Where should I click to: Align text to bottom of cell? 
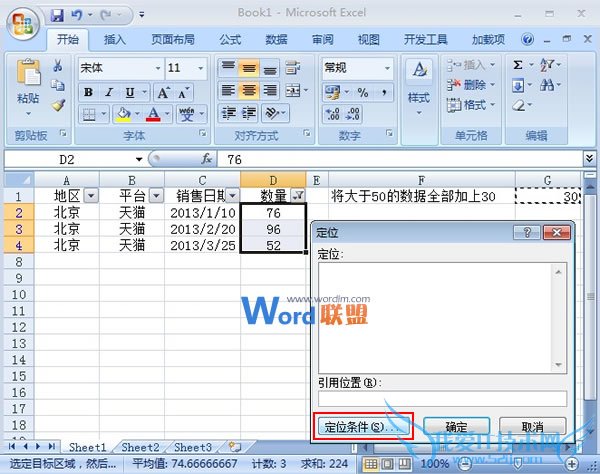[x=270, y=69]
